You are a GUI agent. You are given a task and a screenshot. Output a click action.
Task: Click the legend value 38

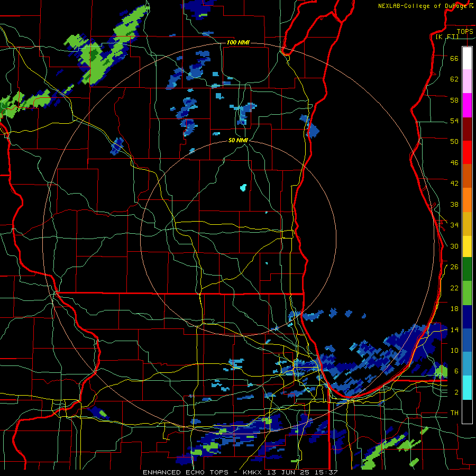(x=454, y=204)
